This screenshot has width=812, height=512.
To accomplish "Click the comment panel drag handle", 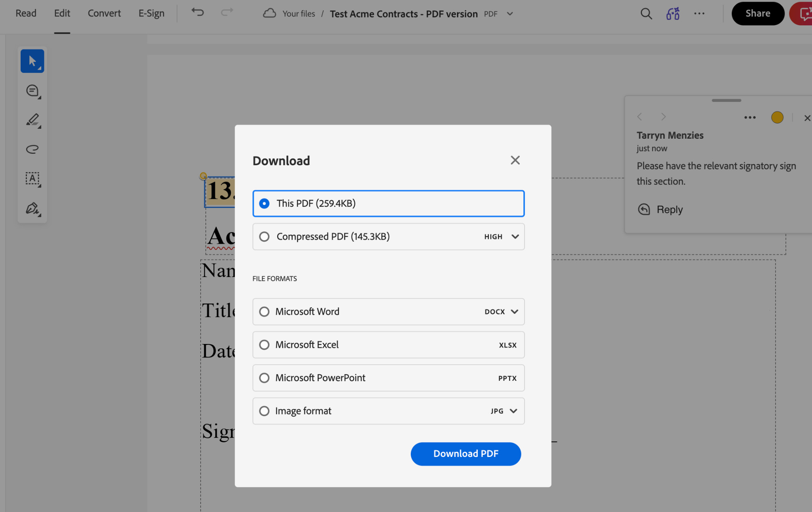I will (x=726, y=100).
